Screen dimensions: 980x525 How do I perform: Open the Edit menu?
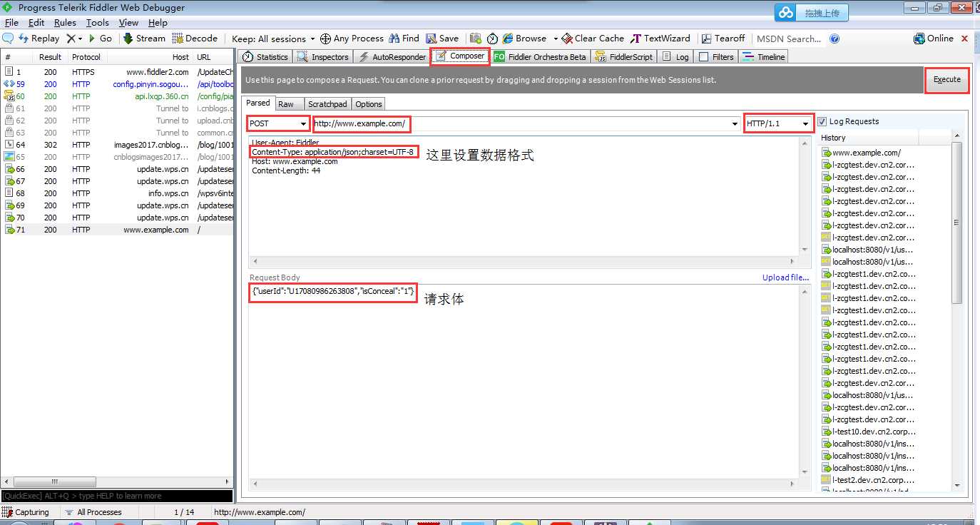[36, 23]
